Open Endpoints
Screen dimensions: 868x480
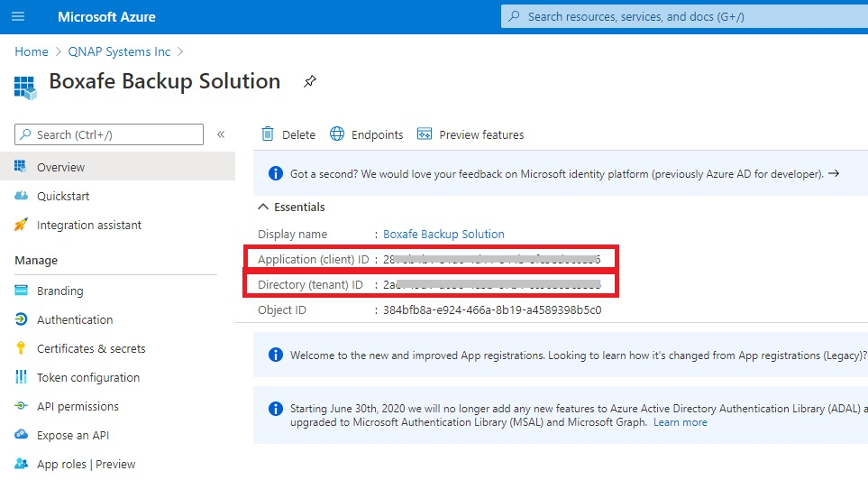point(377,134)
